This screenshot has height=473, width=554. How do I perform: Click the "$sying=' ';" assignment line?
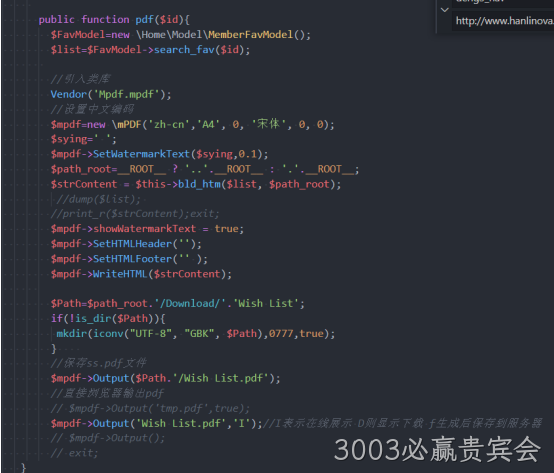(x=83, y=139)
